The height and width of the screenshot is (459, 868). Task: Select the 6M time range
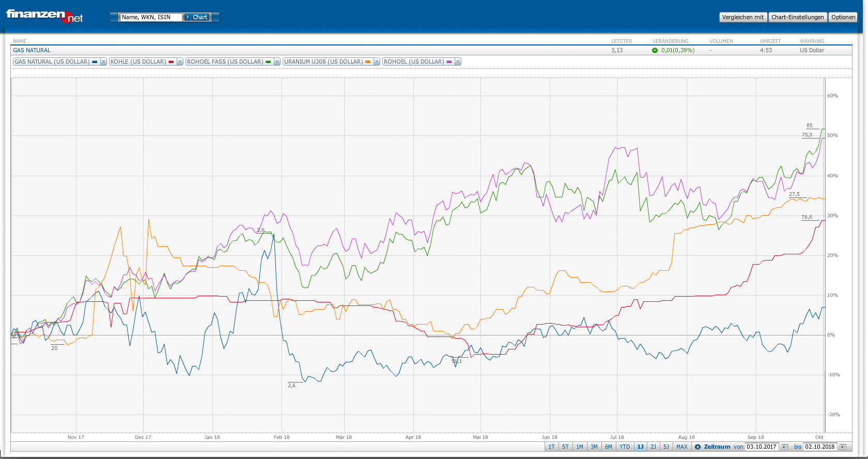tap(609, 447)
